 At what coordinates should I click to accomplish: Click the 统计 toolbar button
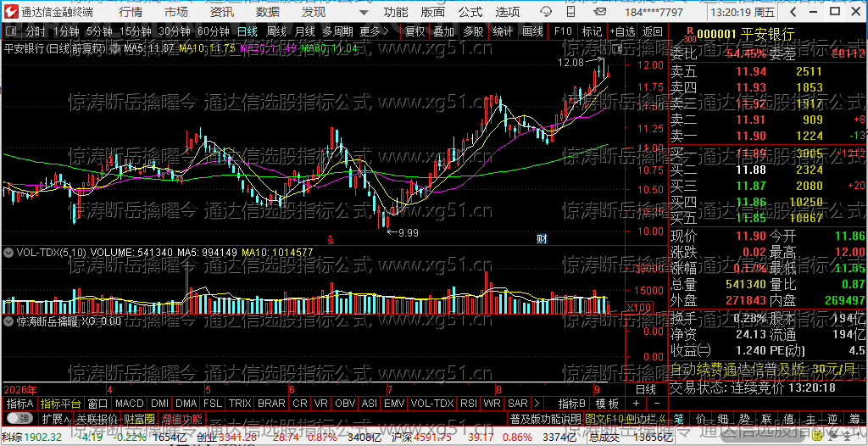pyautogui.click(x=503, y=32)
